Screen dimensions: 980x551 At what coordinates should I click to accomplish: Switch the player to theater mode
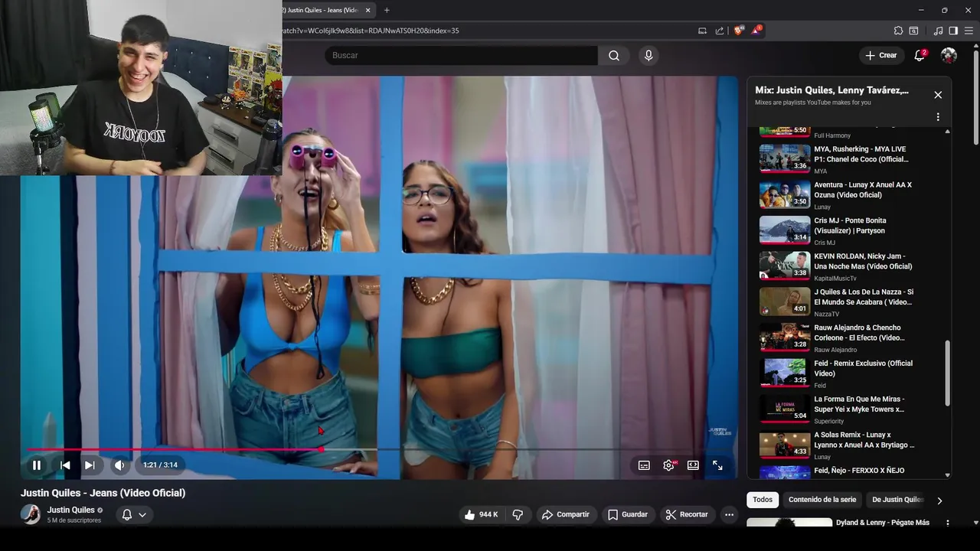click(693, 465)
